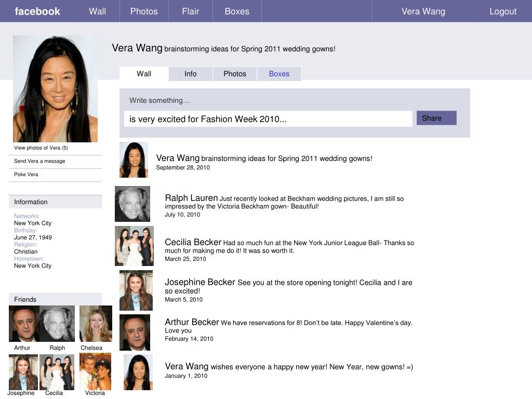Click the status text input field
532x399 pixels.
tap(268, 119)
